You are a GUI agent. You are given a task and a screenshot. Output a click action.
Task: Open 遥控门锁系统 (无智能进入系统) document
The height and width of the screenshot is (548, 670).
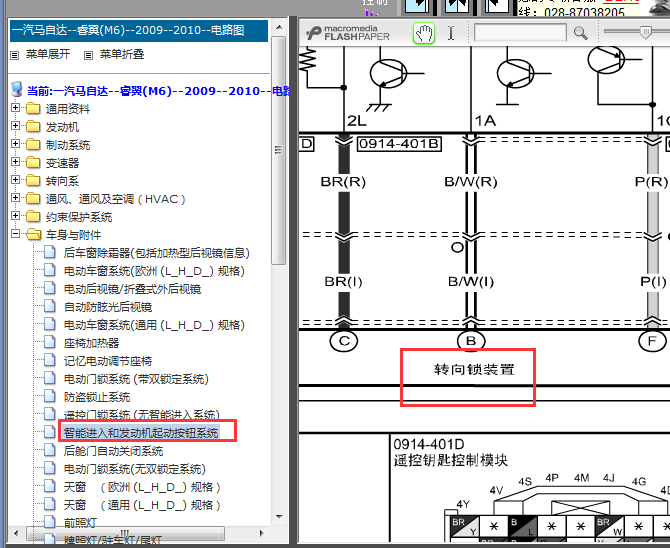[141, 414]
